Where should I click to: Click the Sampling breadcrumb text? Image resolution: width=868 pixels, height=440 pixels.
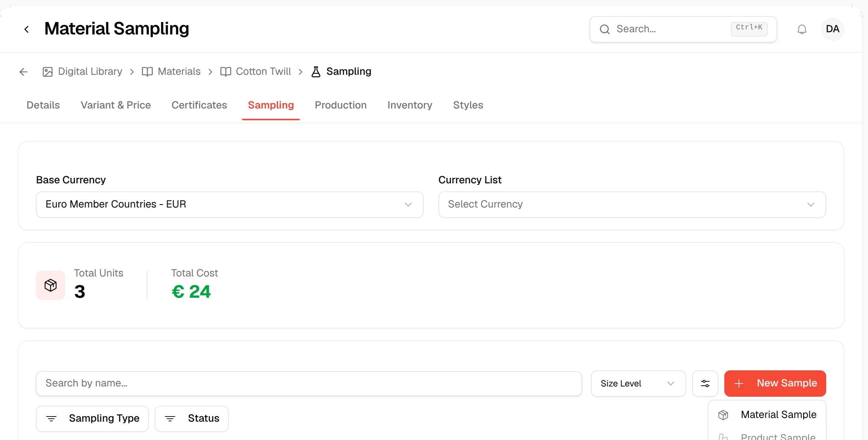click(x=349, y=71)
